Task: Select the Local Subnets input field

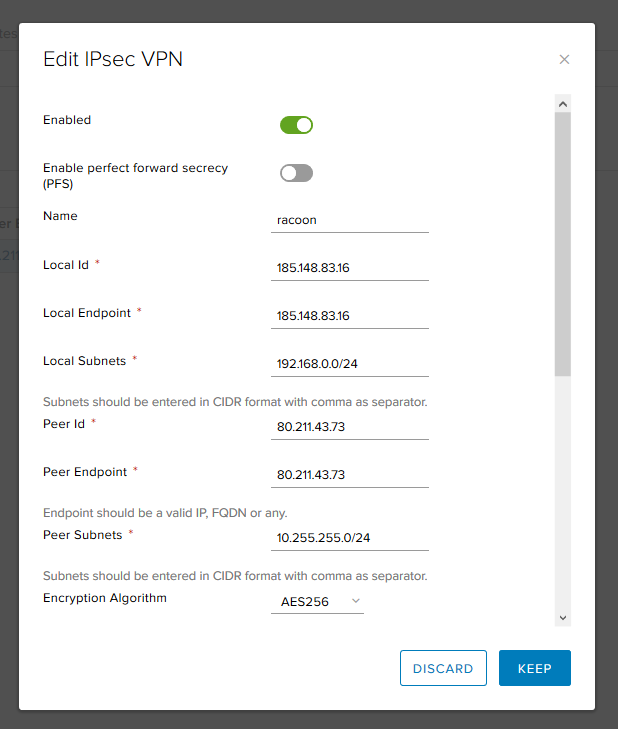Action: [350, 364]
